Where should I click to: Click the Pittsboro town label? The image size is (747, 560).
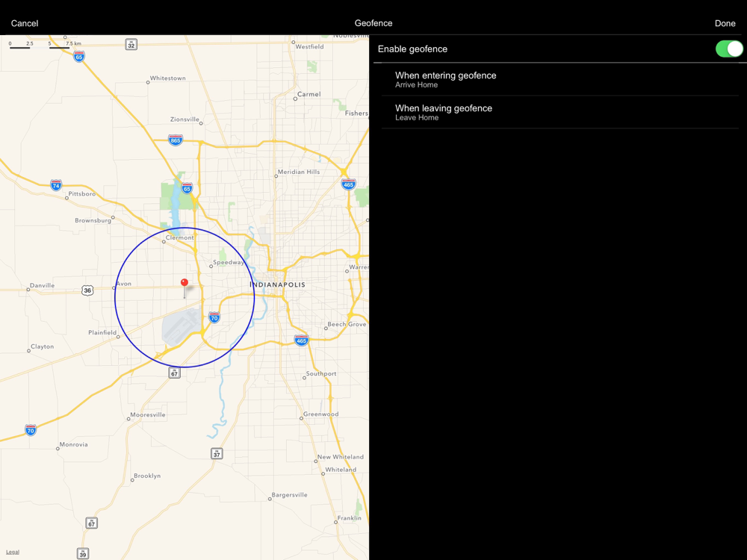coord(82,194)
